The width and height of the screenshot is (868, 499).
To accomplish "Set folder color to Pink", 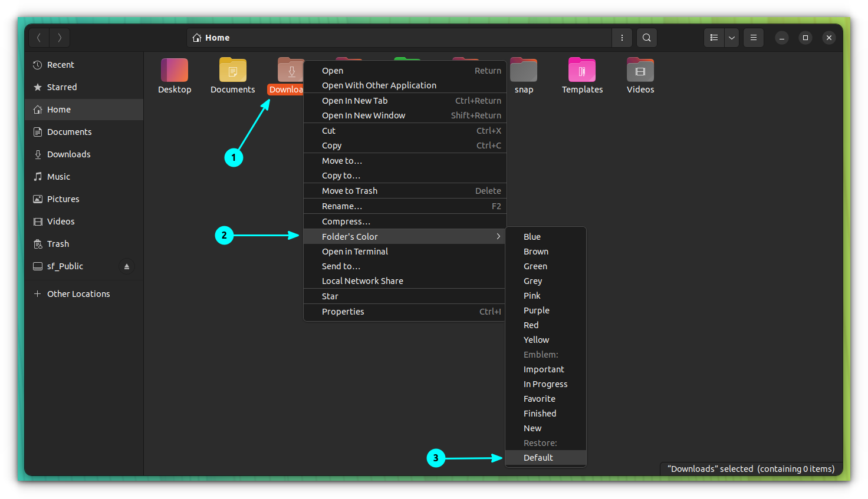I will (531, 295).
